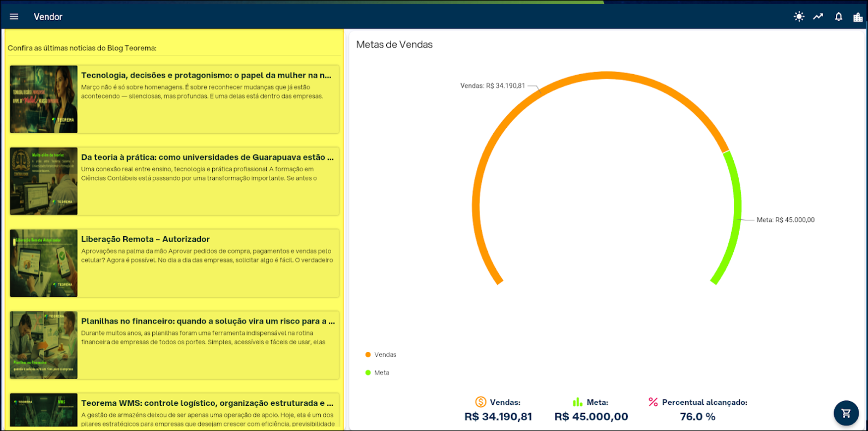The width and height of the screenshot is (868, 431).
Task: Click the trending chart icon in header
Action: click(x=818, y=17)
